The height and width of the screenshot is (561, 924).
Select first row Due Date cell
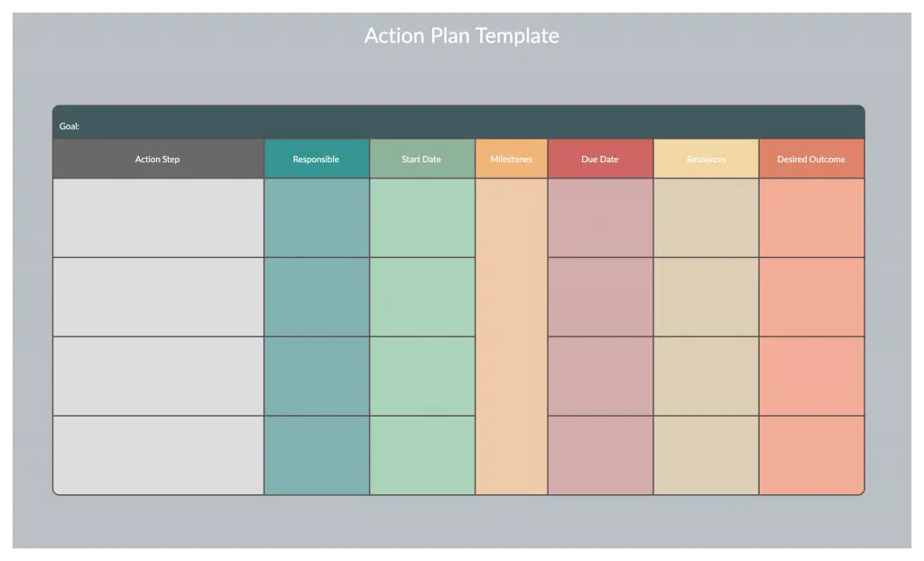click(600, 217)
